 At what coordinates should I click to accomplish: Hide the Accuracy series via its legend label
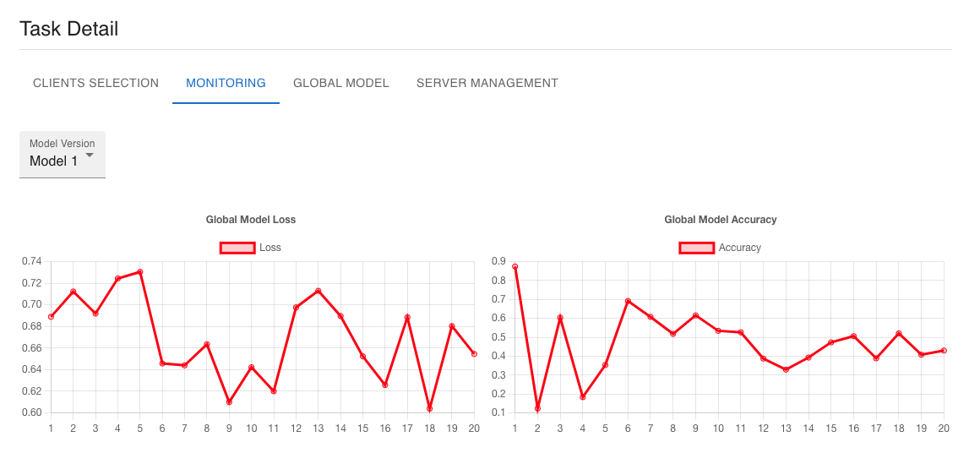tap(739, 248)
